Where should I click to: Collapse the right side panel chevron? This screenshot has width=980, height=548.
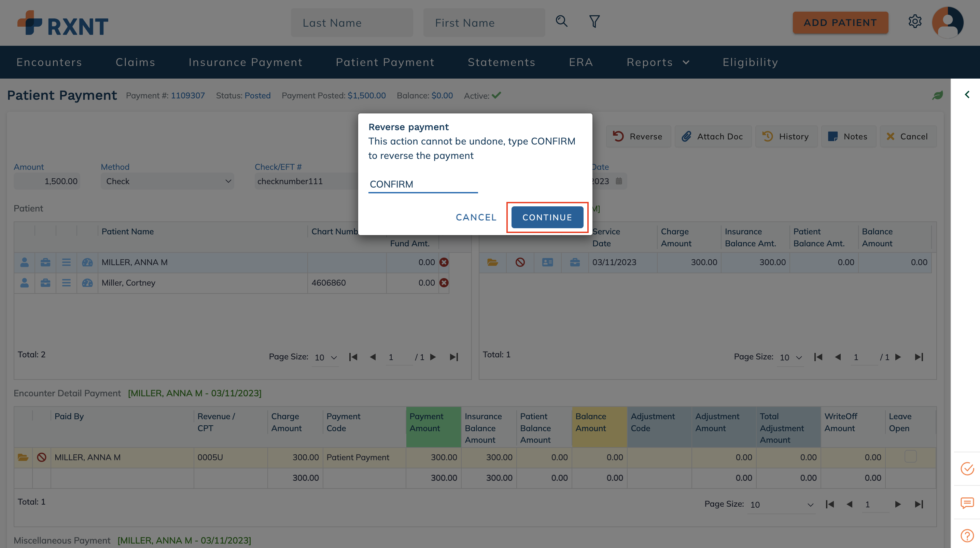pos(967,94)
